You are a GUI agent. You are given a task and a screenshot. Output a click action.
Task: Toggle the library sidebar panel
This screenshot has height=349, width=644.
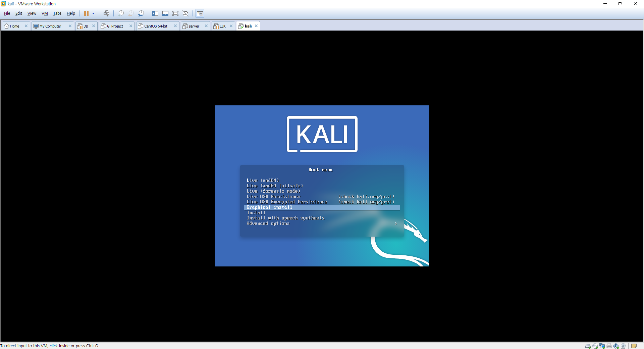155,13
